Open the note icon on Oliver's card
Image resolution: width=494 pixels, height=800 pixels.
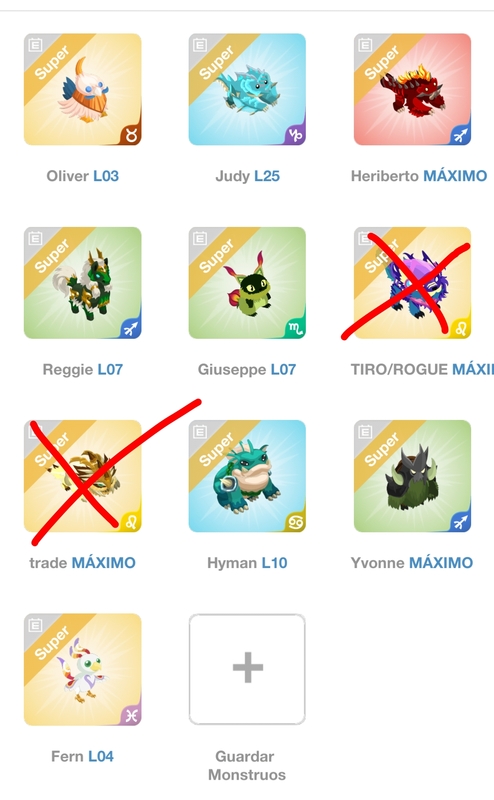pos(35,45)
